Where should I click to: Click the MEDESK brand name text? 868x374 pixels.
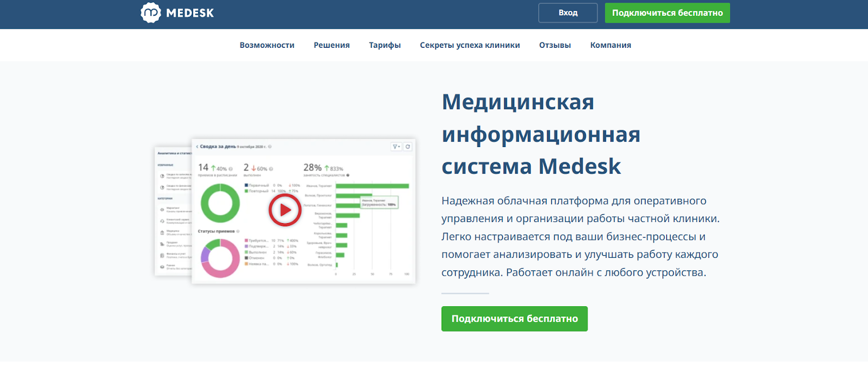tap(190, 13)
